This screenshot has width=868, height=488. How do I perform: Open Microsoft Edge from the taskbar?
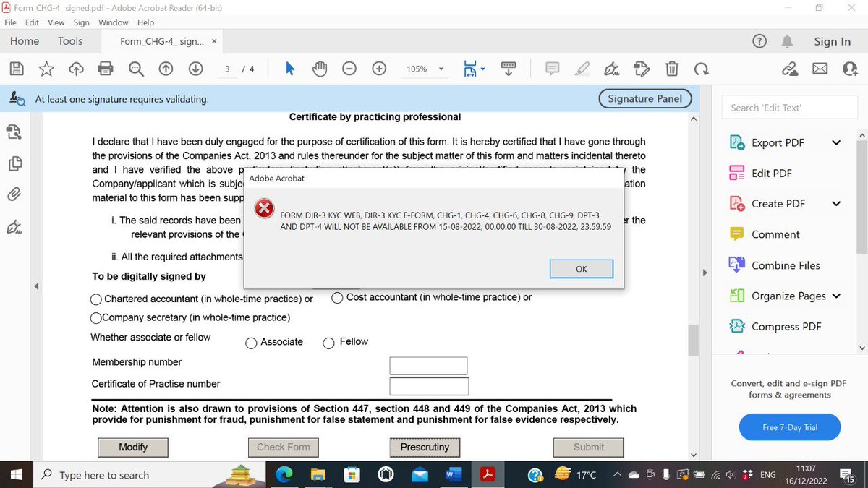pyautogui.click(x=284, y=475)
